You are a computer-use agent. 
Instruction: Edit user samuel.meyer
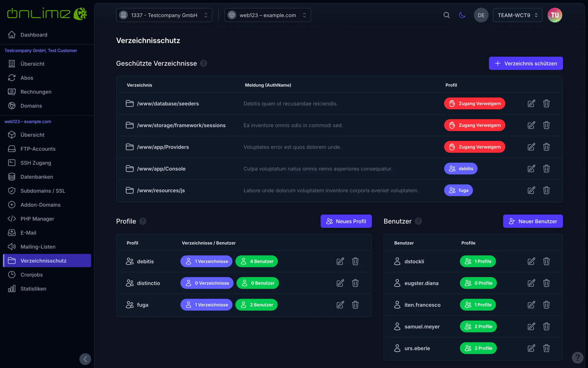pos(531,326)
